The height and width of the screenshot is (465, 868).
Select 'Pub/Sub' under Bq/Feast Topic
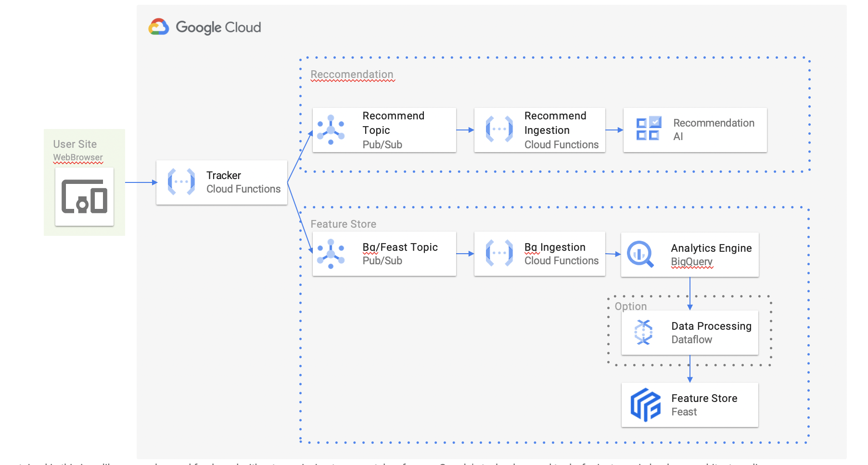tap(383, 260)
